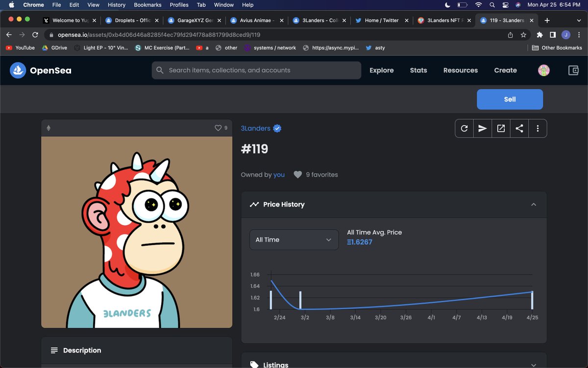
Task: Open macOS Control Center icon
Action: 505,5
